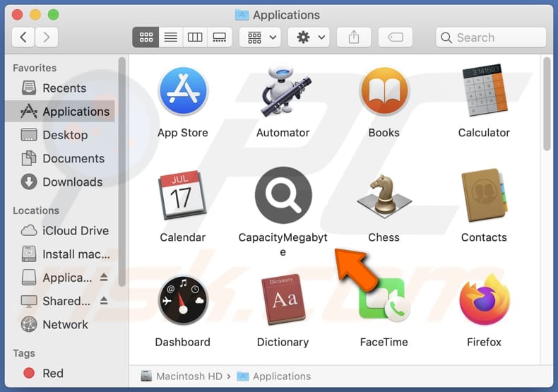Image resolution: width=558 pixels, height=392 pixels.
Task: Click the Edit Tags toolbar button
Action: (x=396, y=37)
